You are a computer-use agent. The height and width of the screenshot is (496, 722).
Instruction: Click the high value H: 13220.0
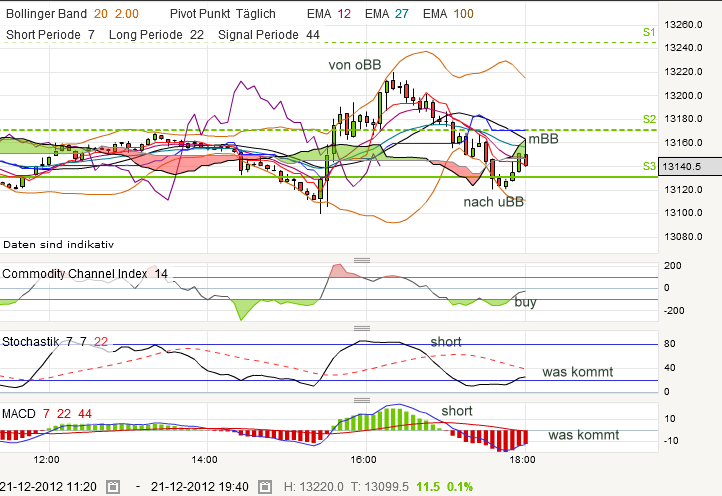click(x=314, y=487)
